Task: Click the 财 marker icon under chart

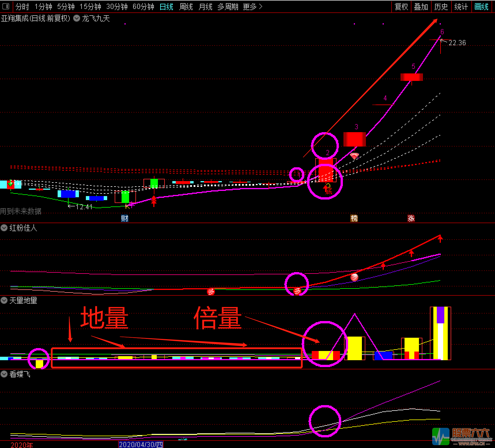Action: coord(124,218)
